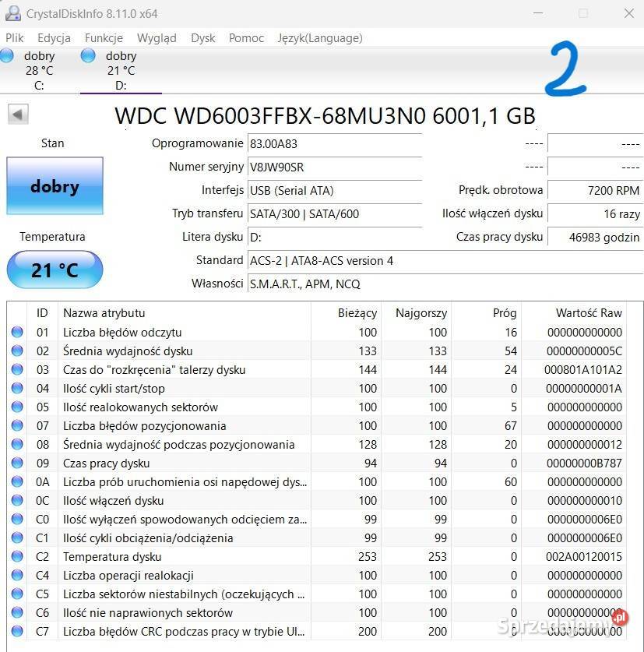Click the rotation speed field 7200 RPM

596,190
